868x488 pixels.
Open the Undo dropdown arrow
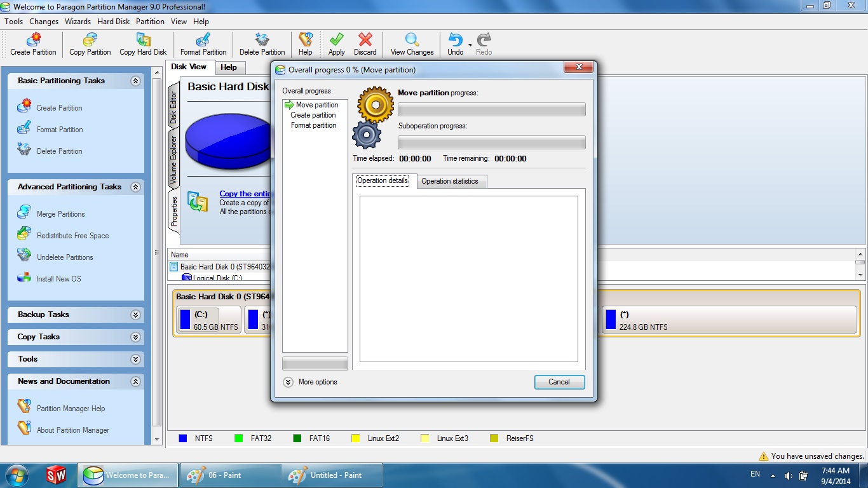coord(470,45)
